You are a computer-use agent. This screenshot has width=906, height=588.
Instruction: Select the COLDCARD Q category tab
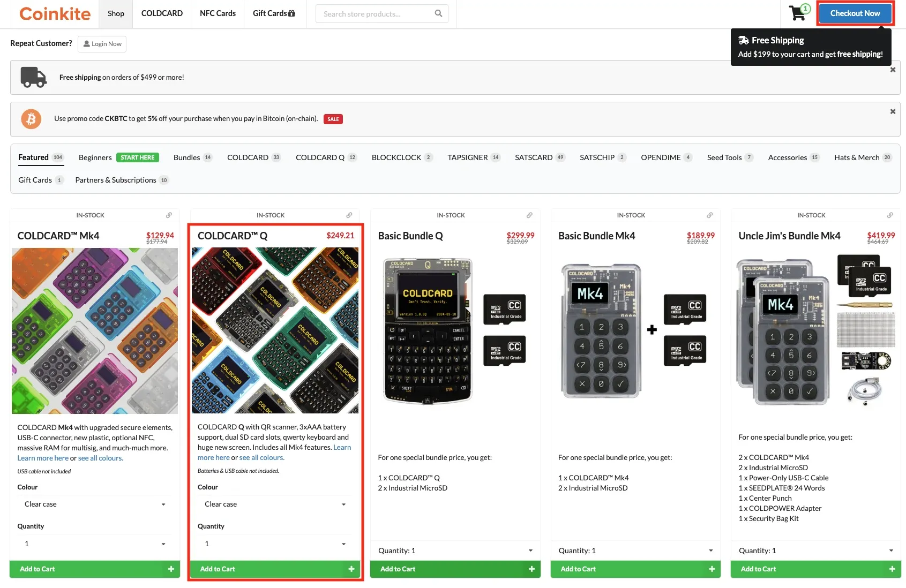pos(326,157)
